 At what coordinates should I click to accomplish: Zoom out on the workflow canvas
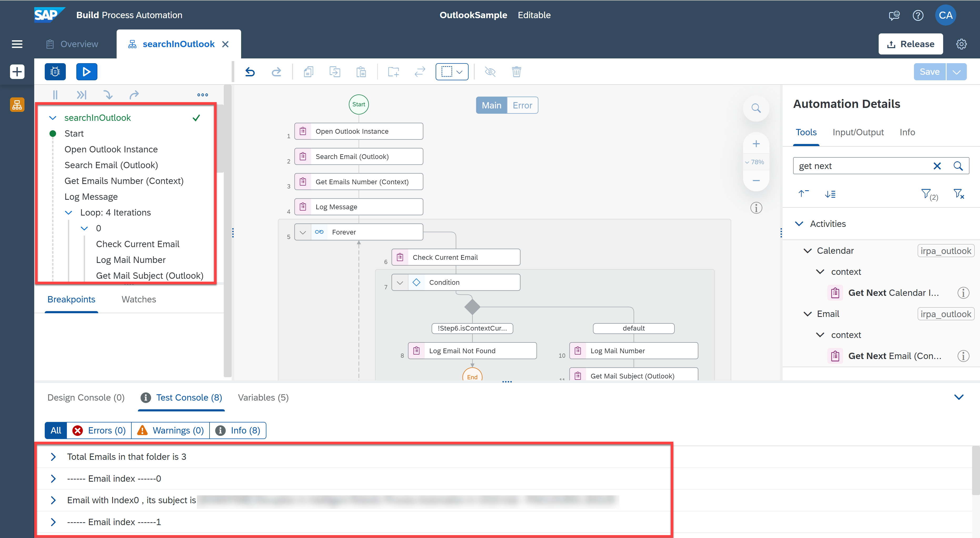756,180
